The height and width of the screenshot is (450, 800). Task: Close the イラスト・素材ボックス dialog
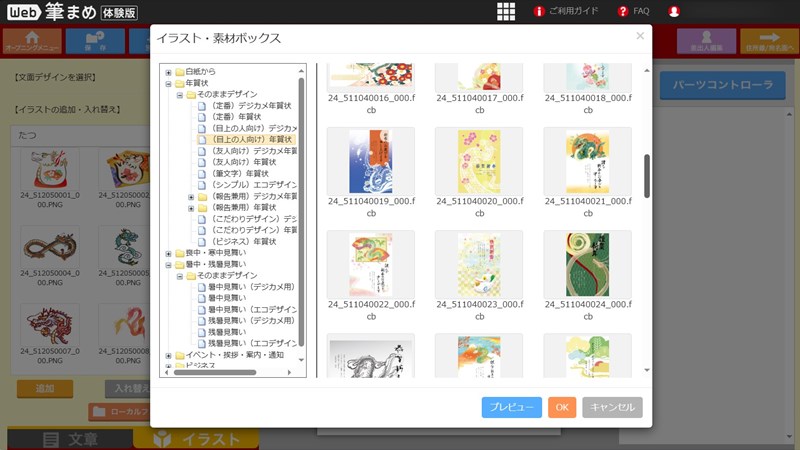click(x=640, y=36)
